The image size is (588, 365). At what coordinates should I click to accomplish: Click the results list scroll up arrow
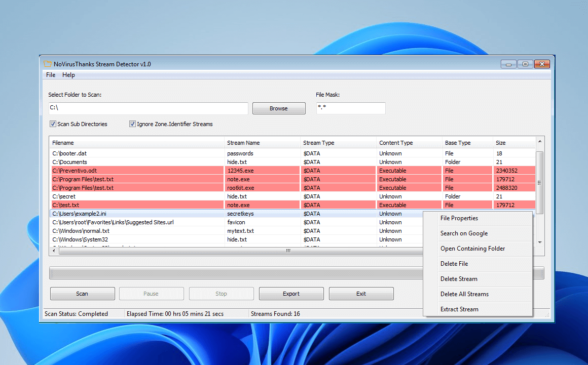click(540, 142)
